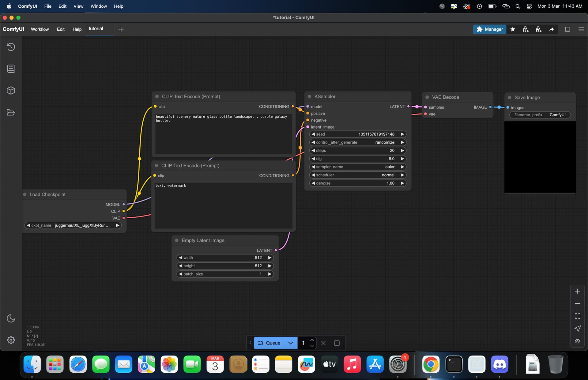The height and width of the screenshot is (380, 588).
Task: Click the LATENT output socket on KSampler
Action: coord(408,107)
